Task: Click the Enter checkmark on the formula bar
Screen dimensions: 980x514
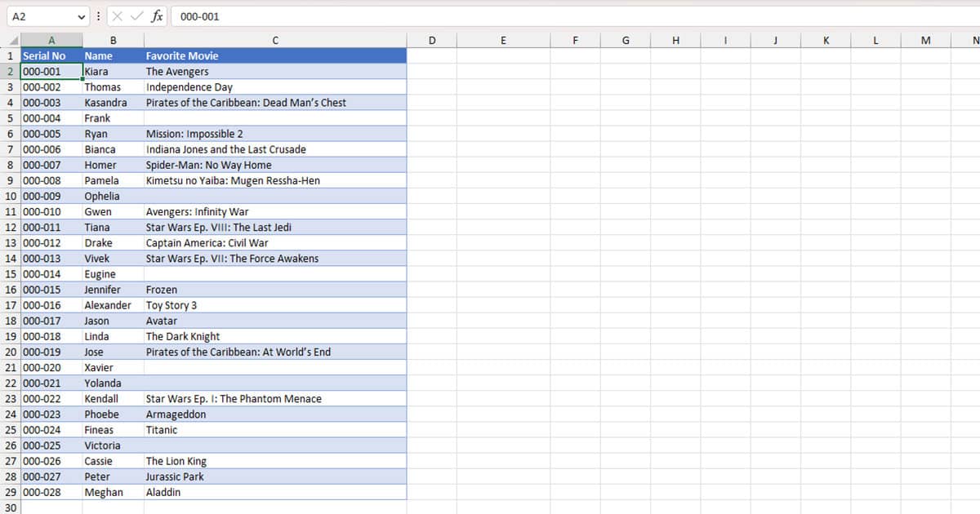Action: (136, 16)
